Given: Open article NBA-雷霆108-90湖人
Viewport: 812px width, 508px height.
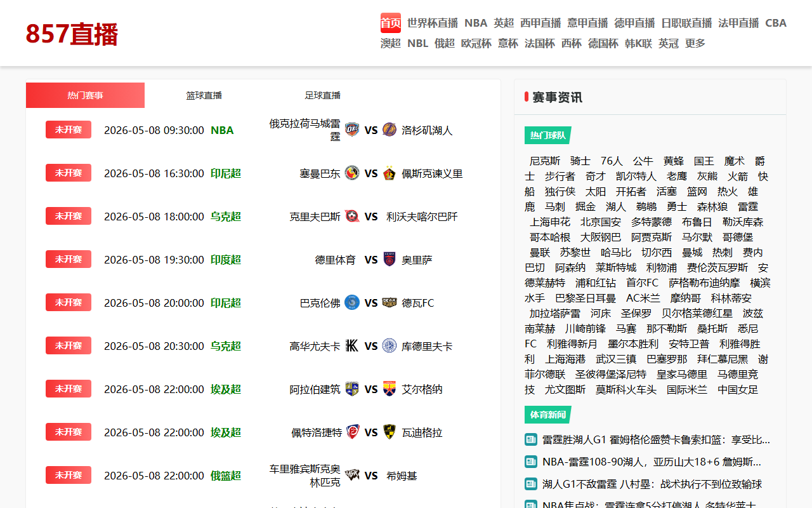Looking at the screenshot, I should click(652, 462).
